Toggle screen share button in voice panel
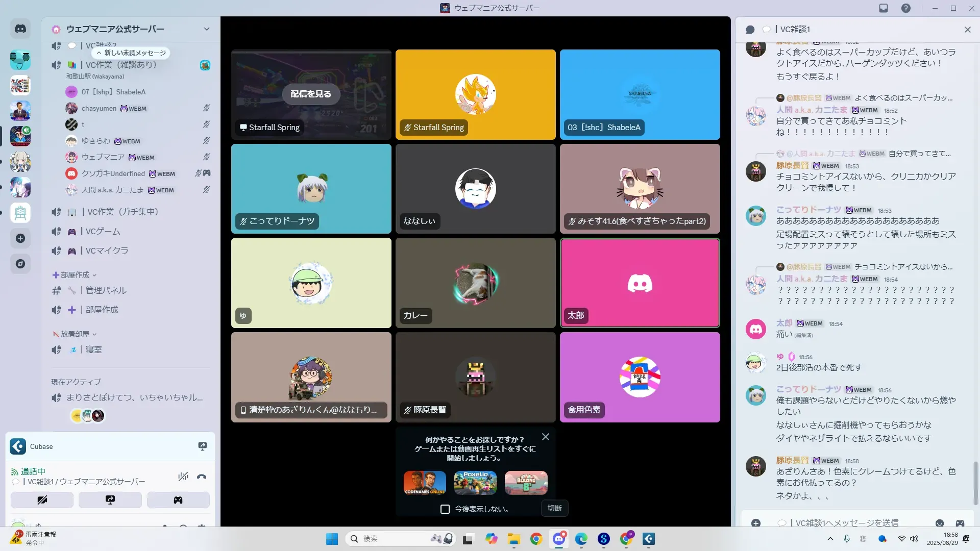Image resolution: width=980 pixels, height=551 pixels. coord(110,500)
